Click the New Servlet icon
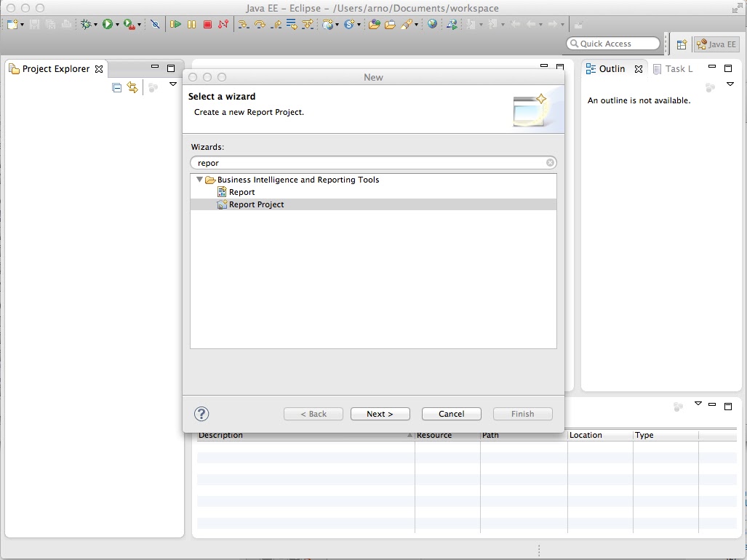The image size is (747, 560). point(348,24)
